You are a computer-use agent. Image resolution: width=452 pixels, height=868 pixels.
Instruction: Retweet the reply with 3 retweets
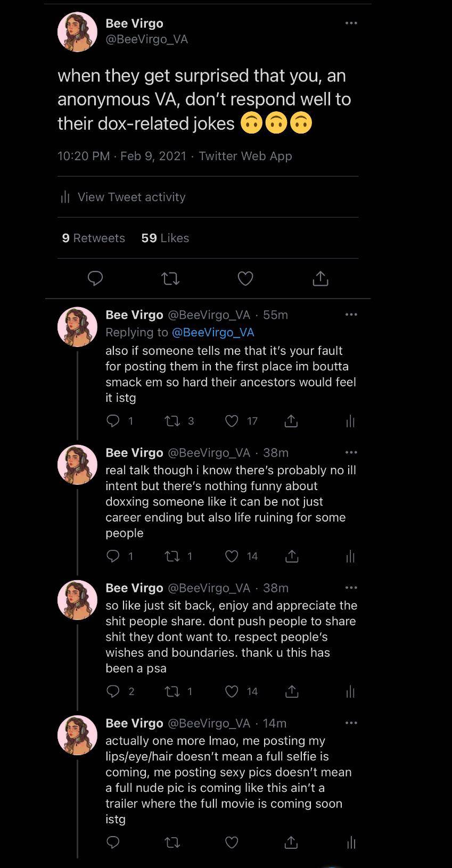click(x=172, y=421)
